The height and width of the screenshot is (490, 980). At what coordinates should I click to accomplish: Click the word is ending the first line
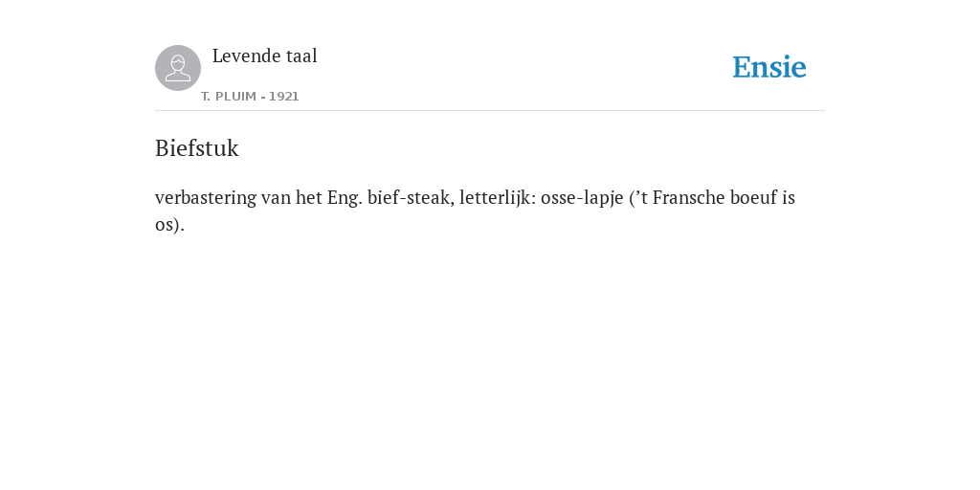788,197
